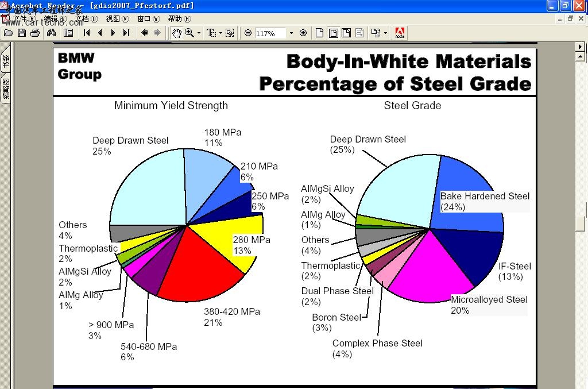Select the Text Select tool
This screenshot has height=389, width=588.
[x=211, y=33]
